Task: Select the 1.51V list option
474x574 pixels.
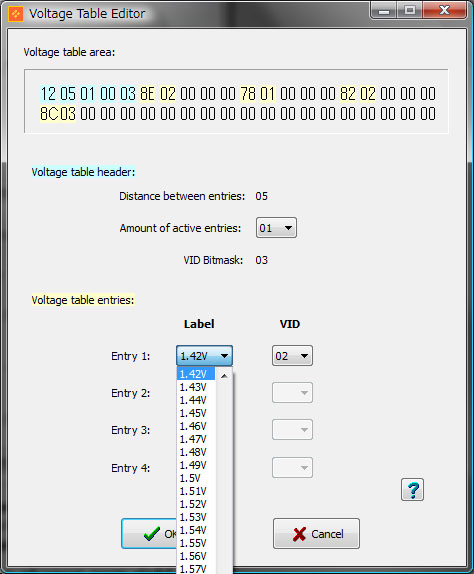Action: (x=196, y=491)
